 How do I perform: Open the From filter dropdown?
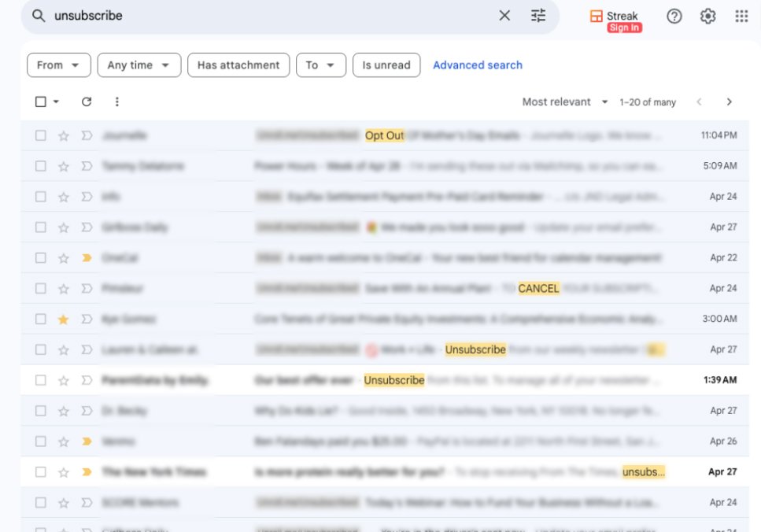pos(58,65)
